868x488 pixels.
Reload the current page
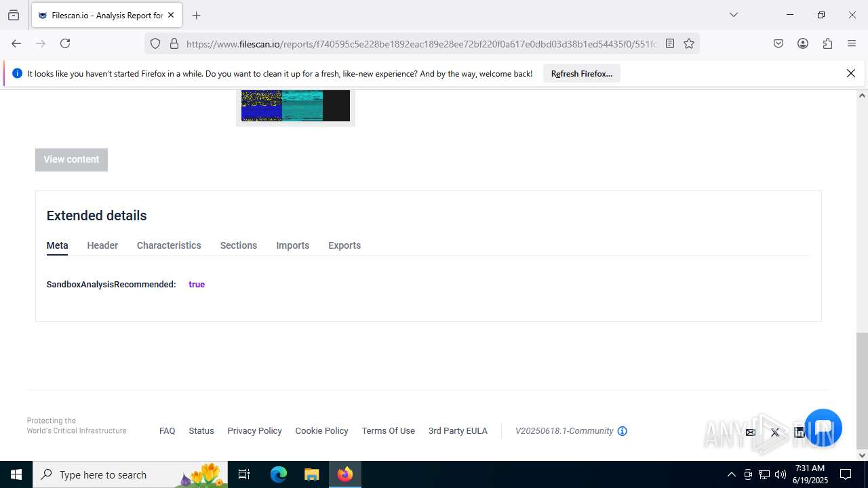[65, 43]
